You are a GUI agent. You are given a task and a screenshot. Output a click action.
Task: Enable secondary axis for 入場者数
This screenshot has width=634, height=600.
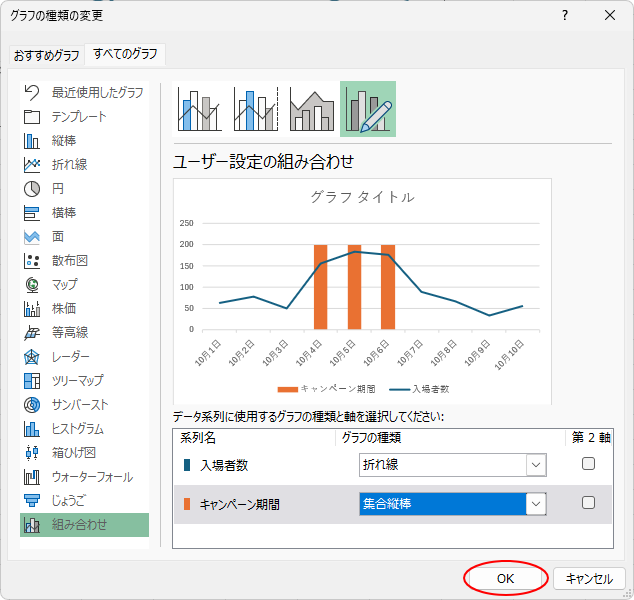[x=588, y=464]
